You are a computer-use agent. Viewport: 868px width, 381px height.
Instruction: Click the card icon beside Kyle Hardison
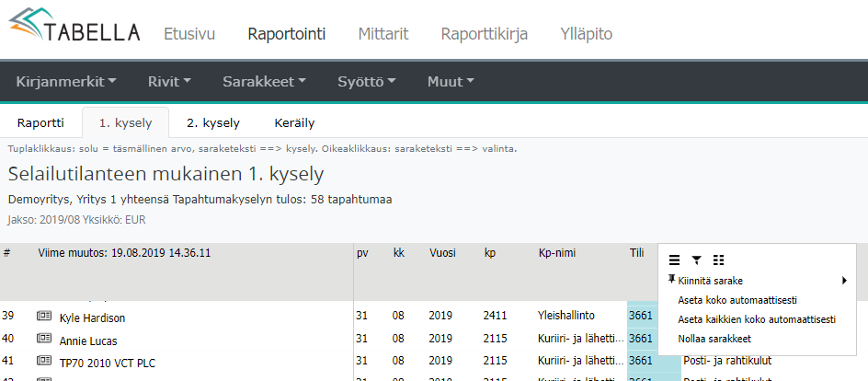(x=43, y=317)
